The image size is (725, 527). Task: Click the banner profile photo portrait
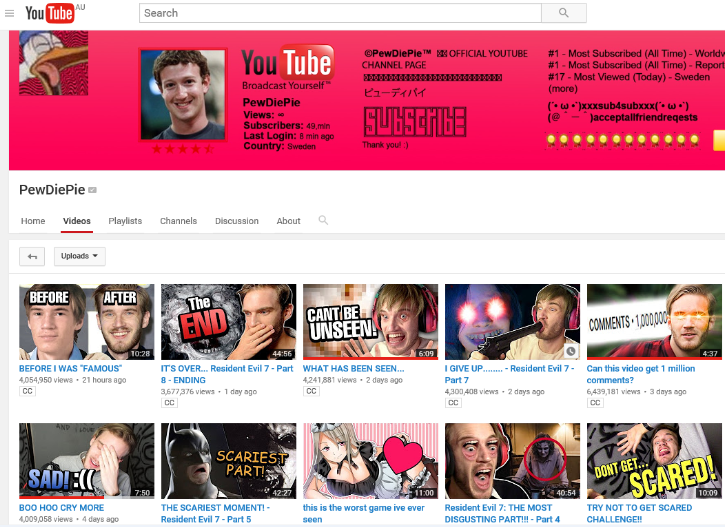183,95
